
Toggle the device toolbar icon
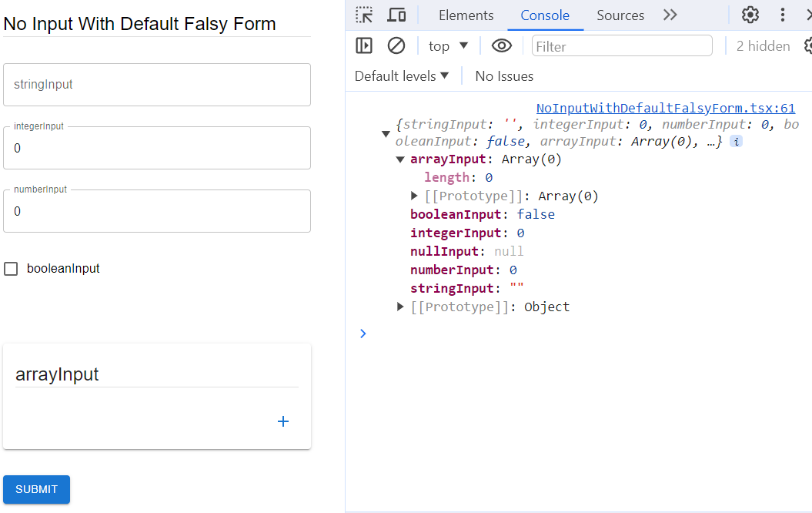[396, 15]
